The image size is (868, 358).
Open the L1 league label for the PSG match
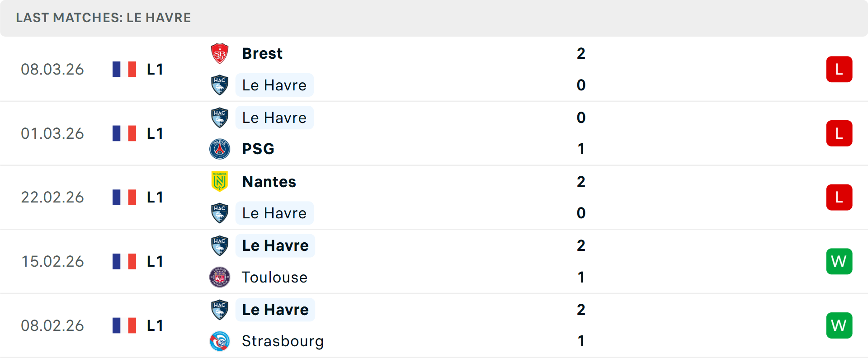coord(155,133)
